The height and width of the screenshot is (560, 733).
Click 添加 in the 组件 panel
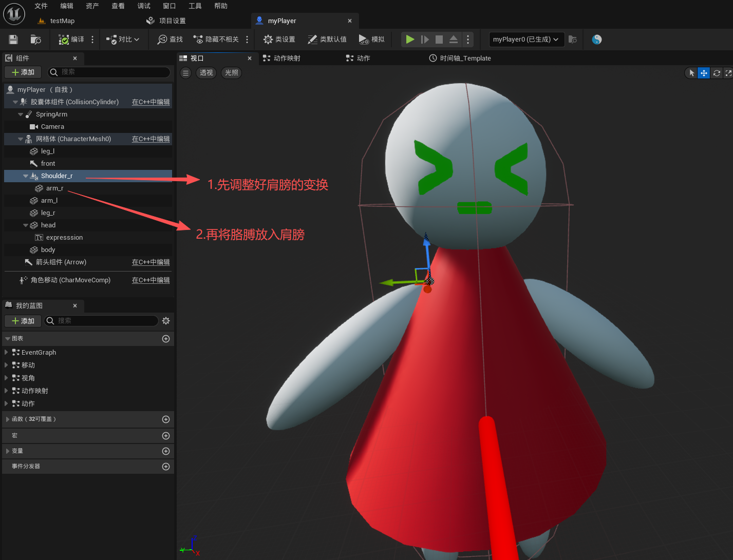pos(23,72)
